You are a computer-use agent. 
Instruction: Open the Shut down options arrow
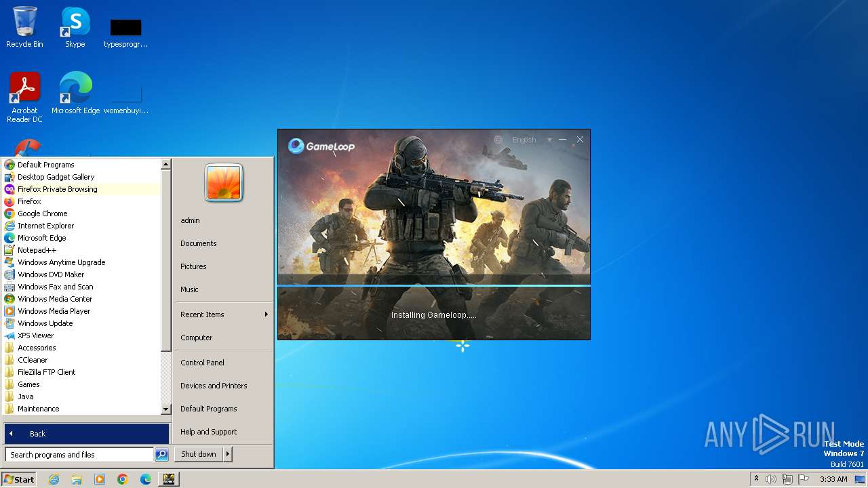[228, 454]
